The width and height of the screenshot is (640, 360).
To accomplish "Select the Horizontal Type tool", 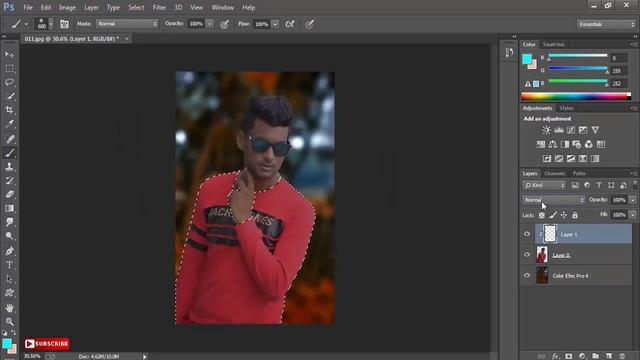I will point(9,265).
